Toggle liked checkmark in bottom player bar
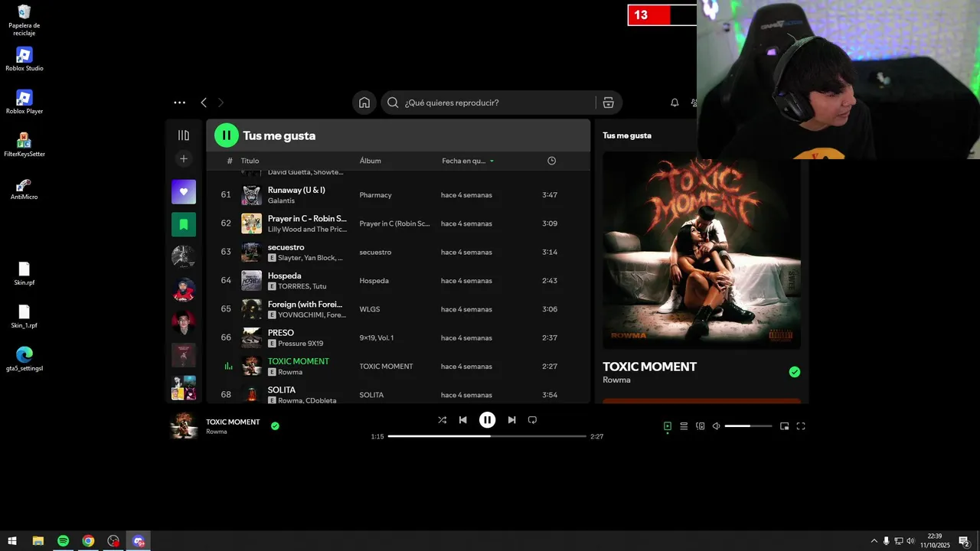This screenshot has width=980, height=551. tap(275, 426)
